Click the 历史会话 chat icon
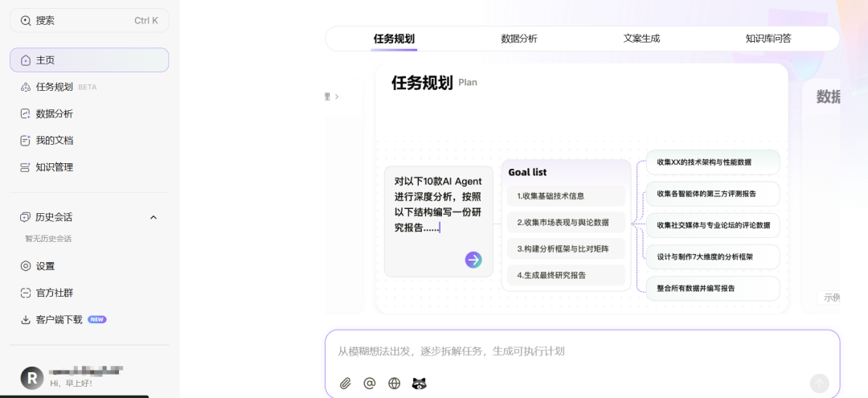Screen dimensions: 868x398 pyautogui.click(x=26, y=217)
